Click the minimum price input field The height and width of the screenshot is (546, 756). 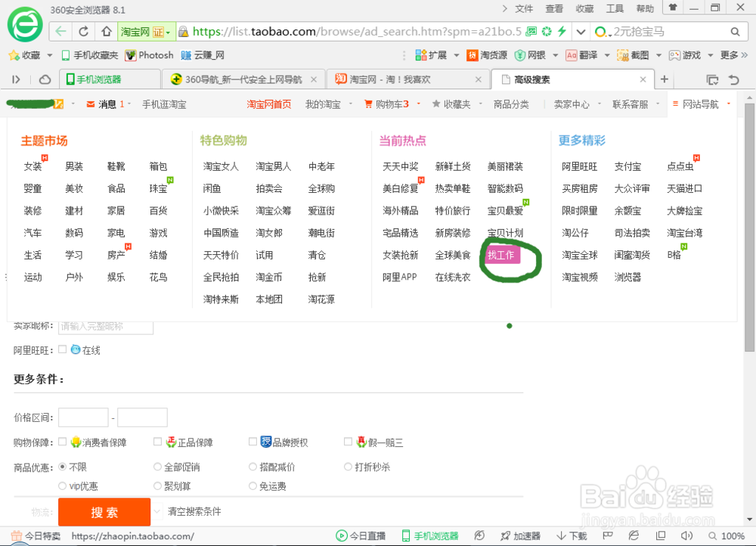point(83,417)
